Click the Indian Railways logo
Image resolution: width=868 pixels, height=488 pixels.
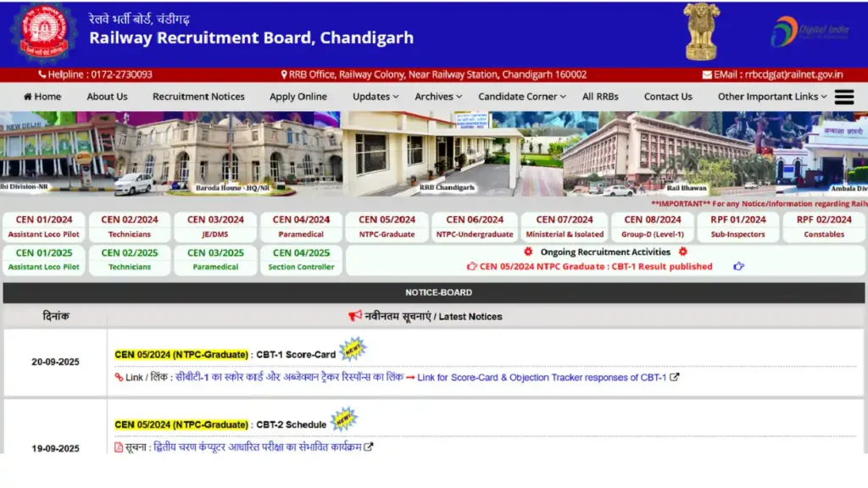44,33
